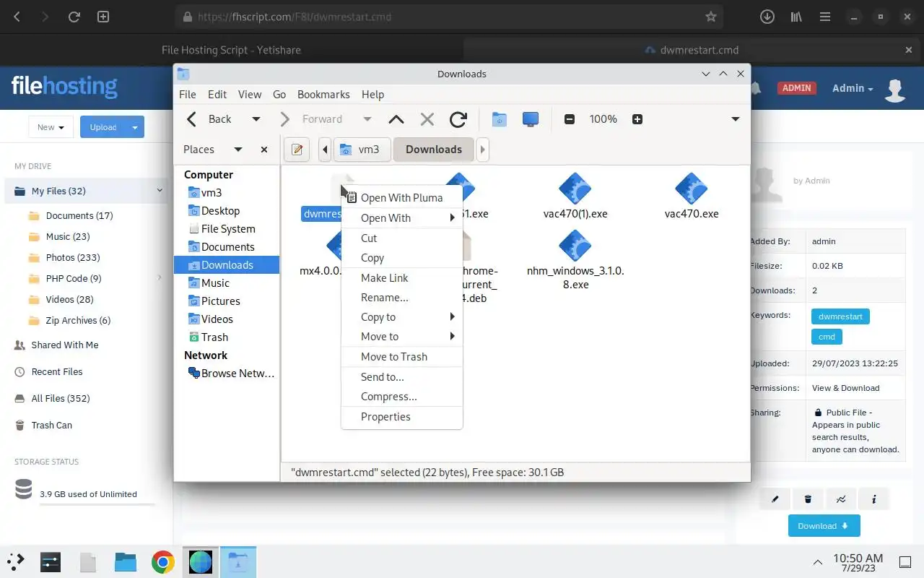This screenshot has width=924, height=578.
Task: Open view mode dropdown at toolbar end
Action: pyautogui.click(x=735, y=119)
